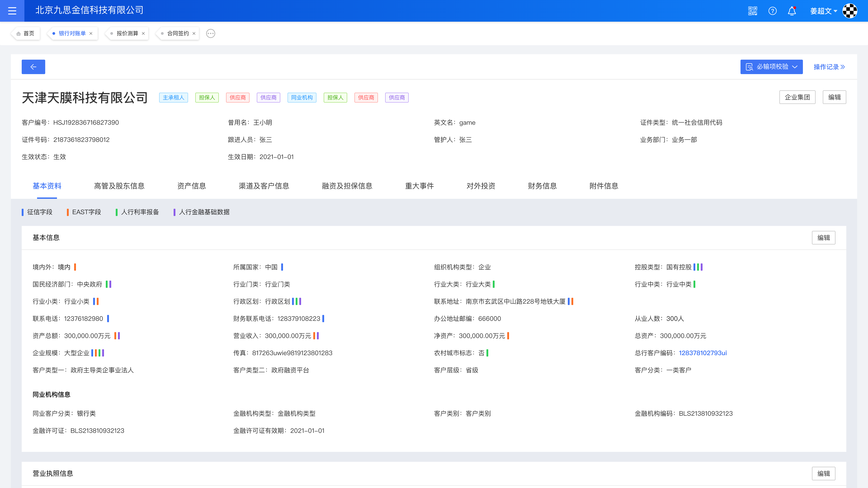Select the 英文名 value game
This screenshot has width=868, height=488.
coord(467,123)
